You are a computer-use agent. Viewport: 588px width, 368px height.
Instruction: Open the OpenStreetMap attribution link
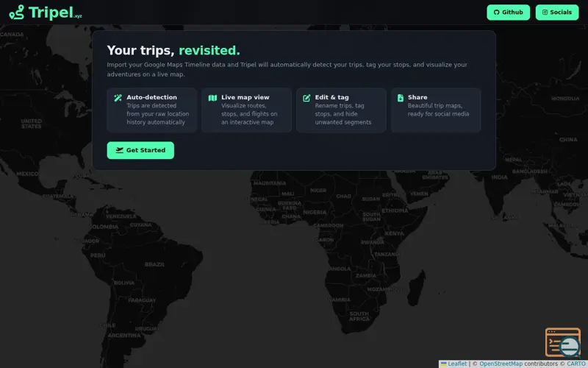501,364
